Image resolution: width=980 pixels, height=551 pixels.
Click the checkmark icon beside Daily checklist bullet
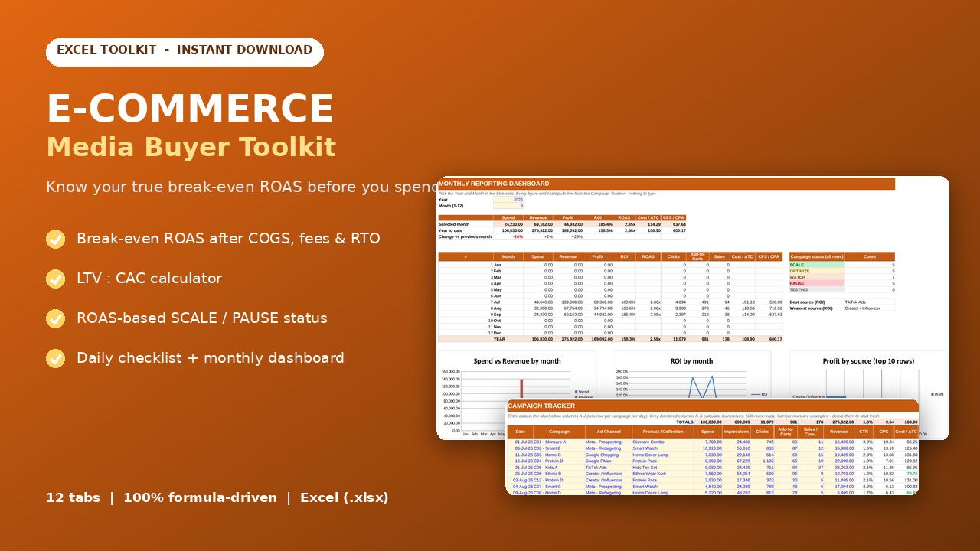coord(55,358)
